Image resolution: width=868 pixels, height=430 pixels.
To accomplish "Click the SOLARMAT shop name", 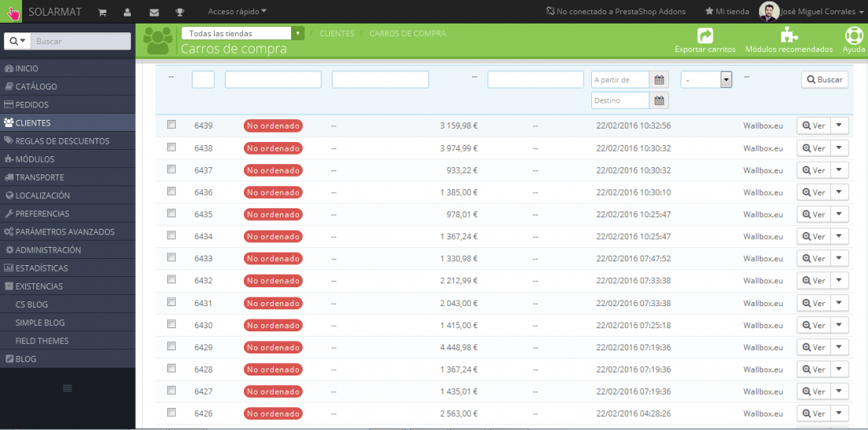I will point(54,12).
